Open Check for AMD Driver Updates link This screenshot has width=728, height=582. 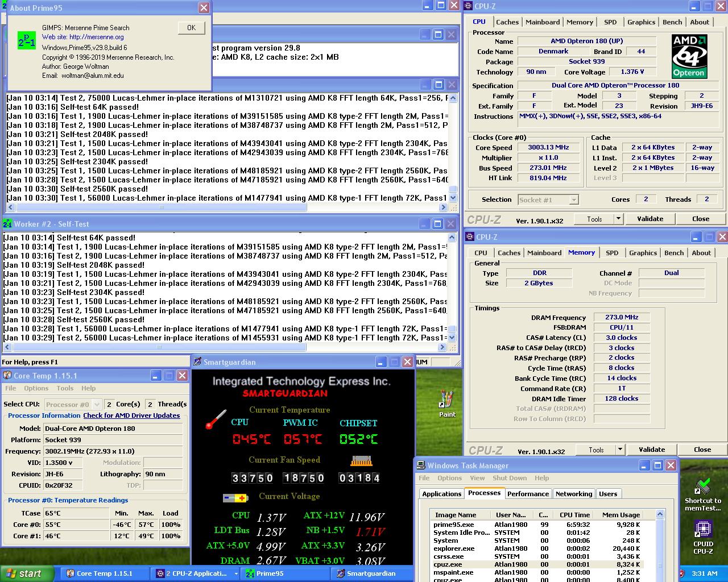[131, 415]
